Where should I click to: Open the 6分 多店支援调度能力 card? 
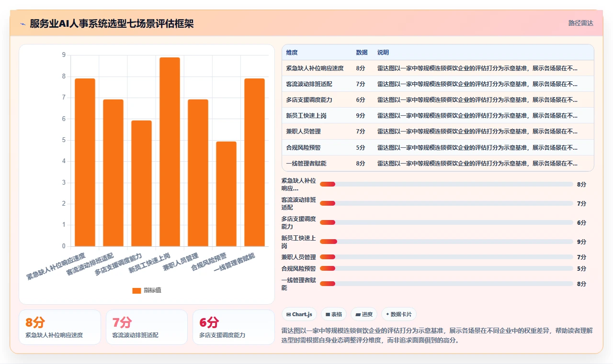point(234,327)
